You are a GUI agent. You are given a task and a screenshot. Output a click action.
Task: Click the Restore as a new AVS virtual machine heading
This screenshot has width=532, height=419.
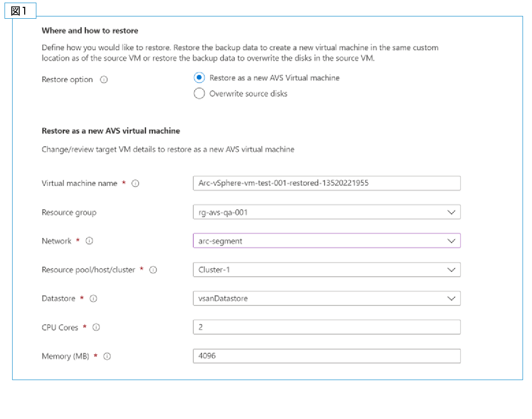[111, 131]
